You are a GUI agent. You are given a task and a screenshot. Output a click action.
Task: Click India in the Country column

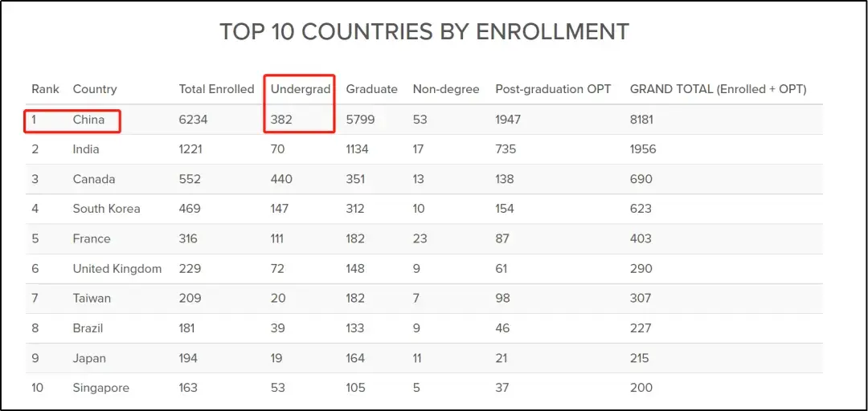pyautogui.click(x=87, y=149)
